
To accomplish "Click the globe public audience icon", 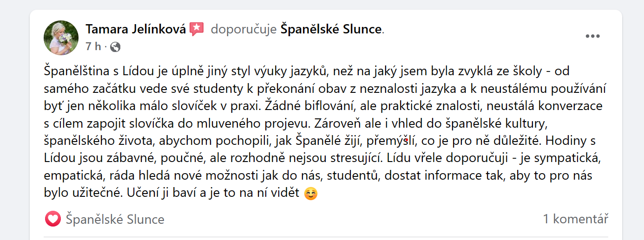I will [x=115, y=46].
